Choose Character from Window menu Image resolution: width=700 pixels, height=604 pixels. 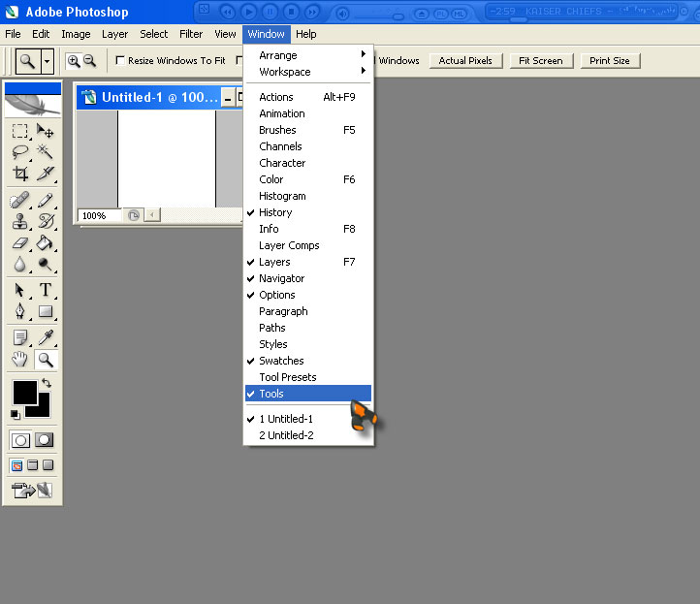click(308, 163)
